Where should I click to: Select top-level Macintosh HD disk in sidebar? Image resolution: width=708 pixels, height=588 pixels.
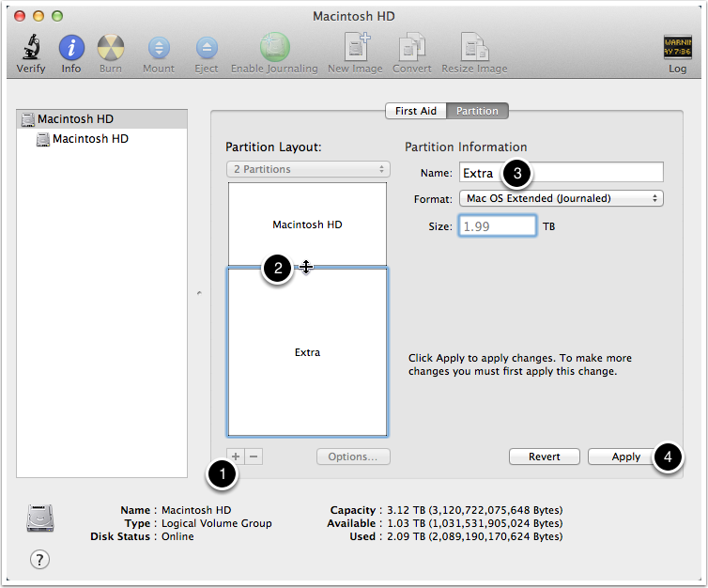point(101,119)
